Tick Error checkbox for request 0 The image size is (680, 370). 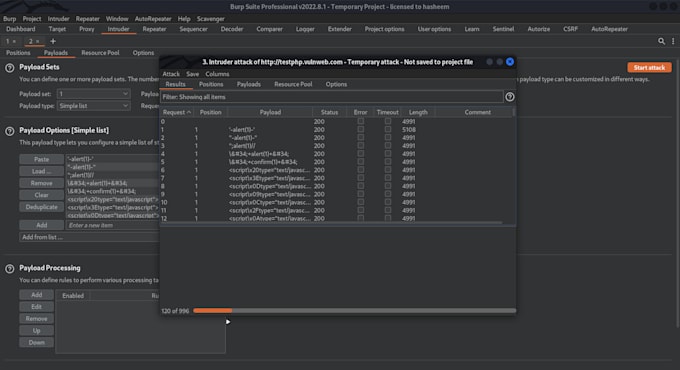(360, 121)
